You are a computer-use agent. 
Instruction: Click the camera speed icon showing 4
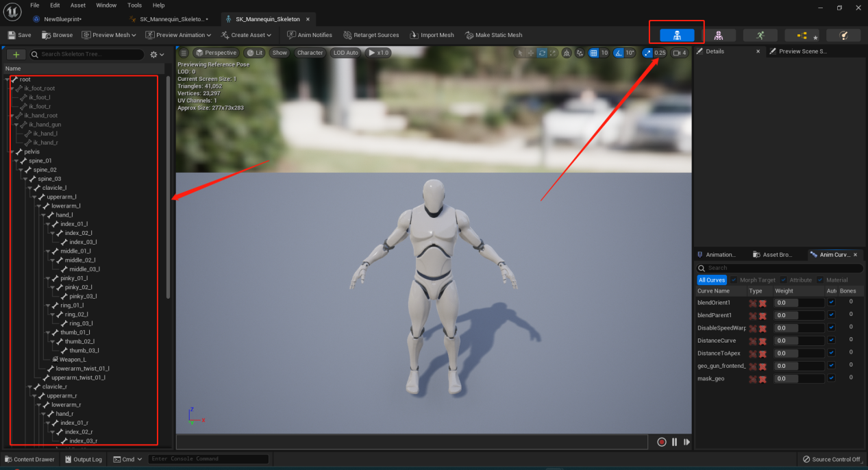(x=680, y=53)
